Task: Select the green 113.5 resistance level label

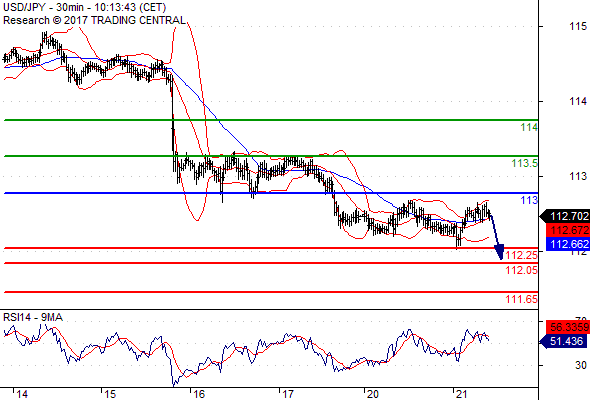Action: (525, 163)
